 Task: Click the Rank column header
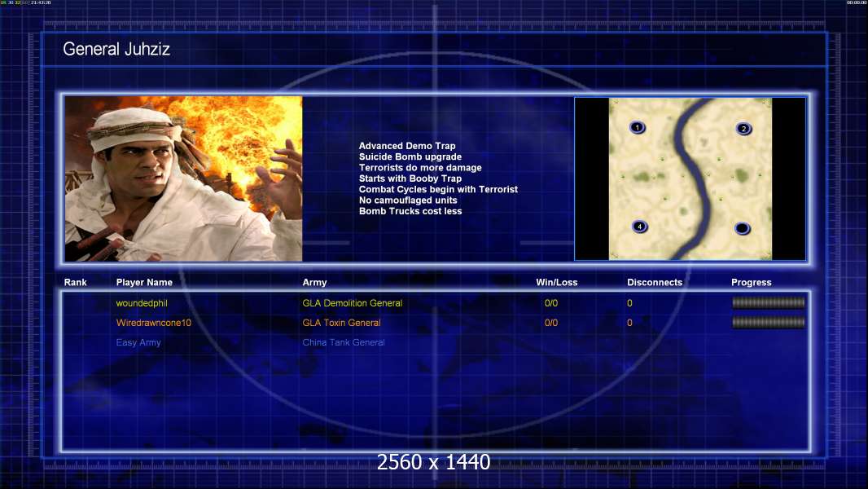point(75,283)
